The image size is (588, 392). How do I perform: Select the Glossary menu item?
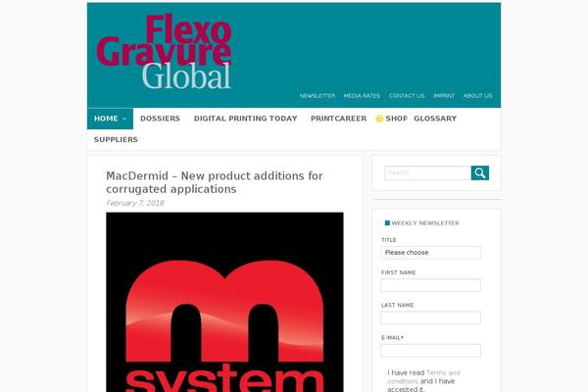(435, 119)
